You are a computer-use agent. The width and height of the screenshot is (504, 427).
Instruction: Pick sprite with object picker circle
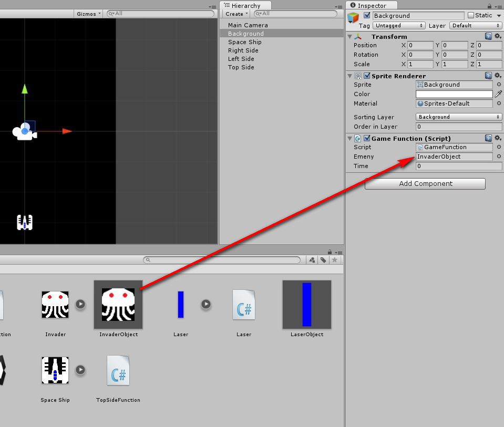pyautogui.click(x=499, y=85)
